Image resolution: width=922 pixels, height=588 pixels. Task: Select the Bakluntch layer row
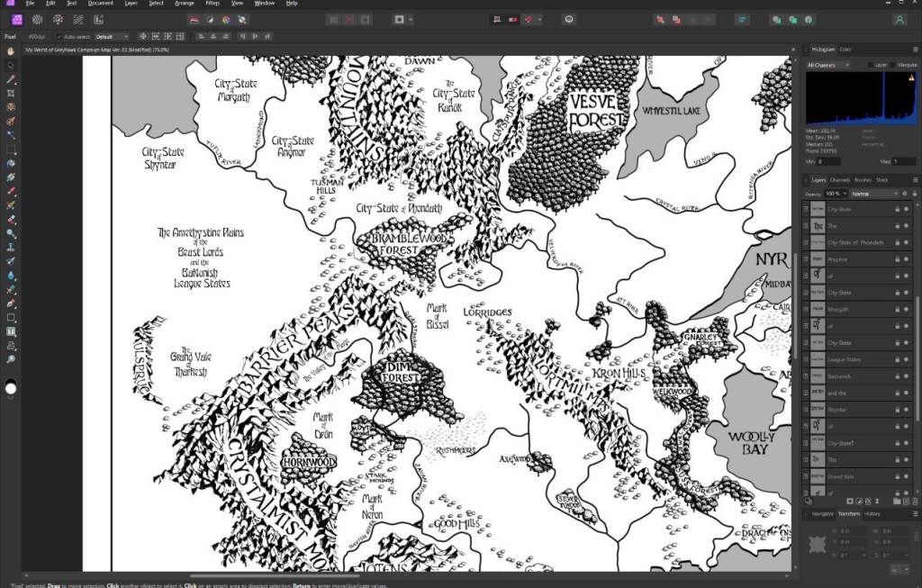857,376
